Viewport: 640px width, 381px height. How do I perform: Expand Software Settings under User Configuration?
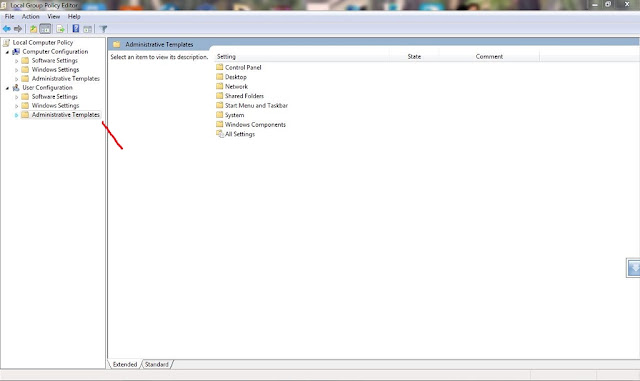(x=17, y=97)
